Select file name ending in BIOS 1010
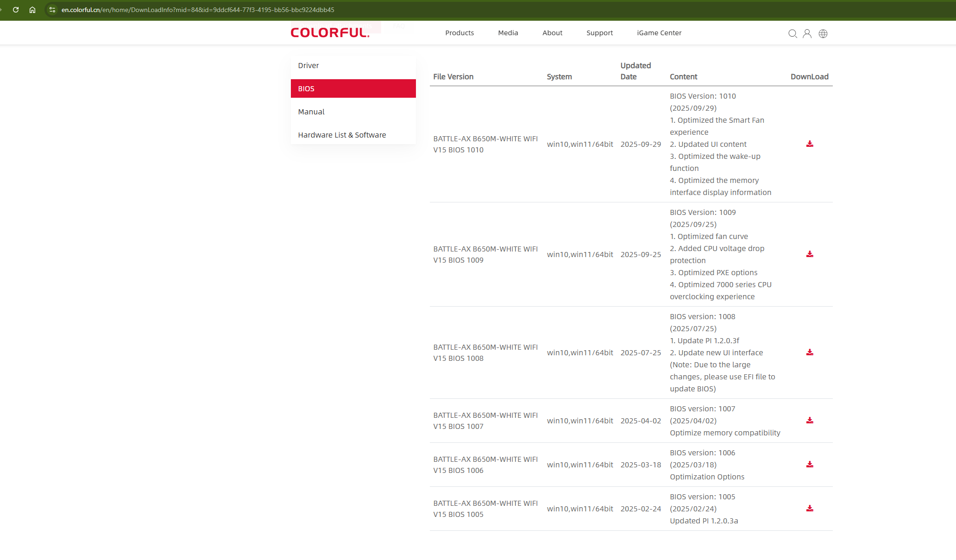The width and height of the screenshot is (956, 560). [485, 145]
